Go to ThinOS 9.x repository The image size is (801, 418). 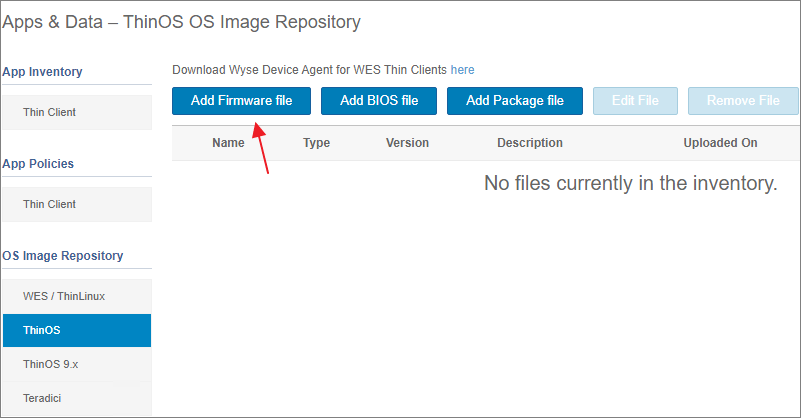(x=50, y=364)
